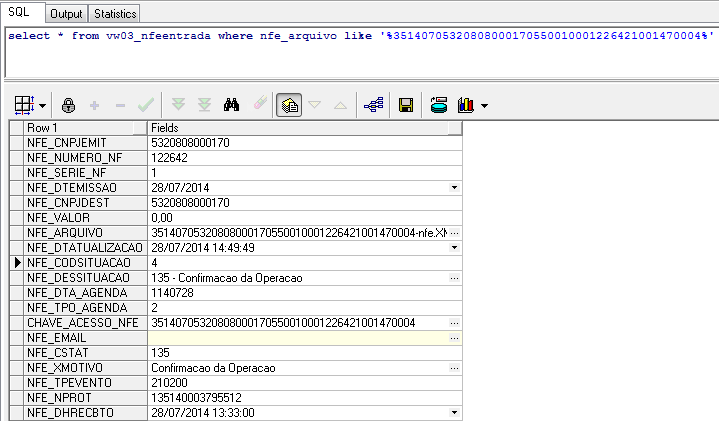This screenshot has width=719, height=421.
Task: Select the date 28/07/2014 in NFE_DTEMISSAO
Action: 180,188
